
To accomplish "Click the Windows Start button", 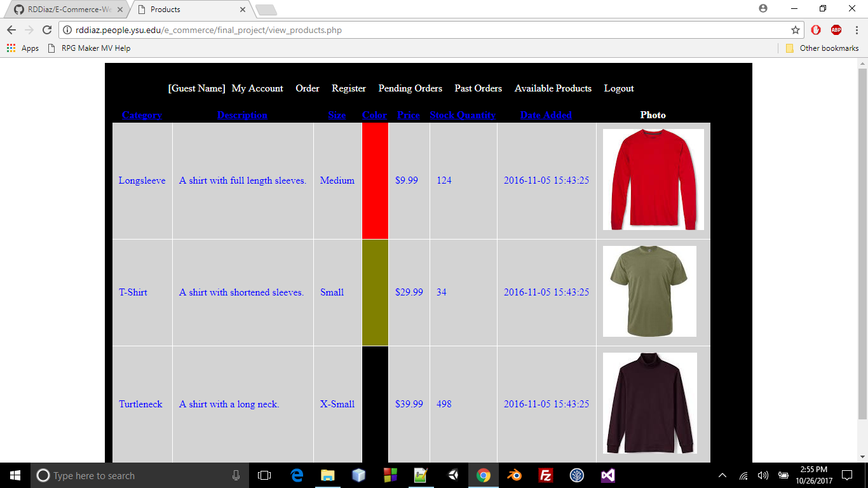I will (15, 475).
